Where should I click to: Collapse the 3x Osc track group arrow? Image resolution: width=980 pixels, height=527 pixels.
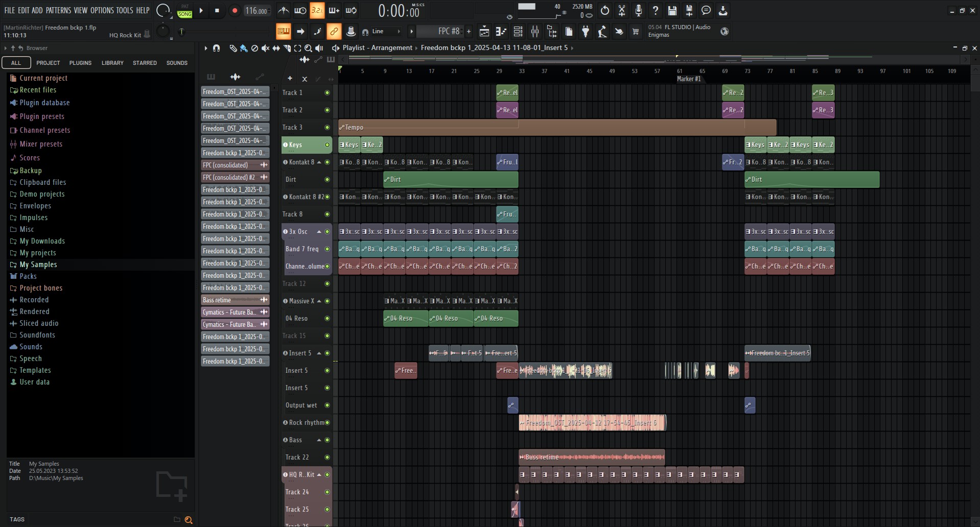click(x=319, y=232)
